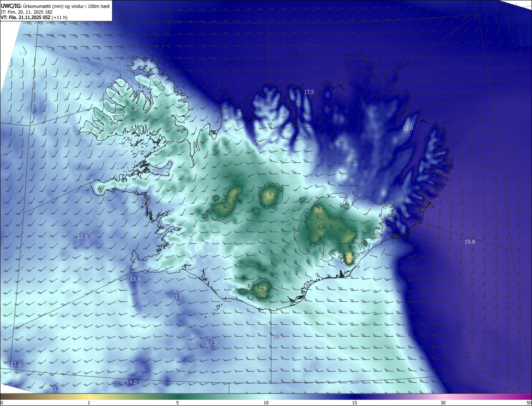Click the colorbar tick label 50
The width and height of the screenshot is (532, 406).
529,403
